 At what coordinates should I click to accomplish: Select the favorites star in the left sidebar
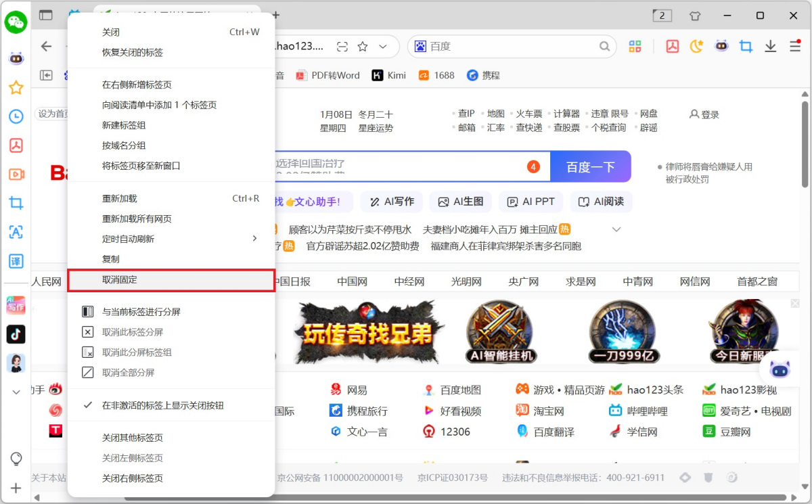(x=16, y=87)
